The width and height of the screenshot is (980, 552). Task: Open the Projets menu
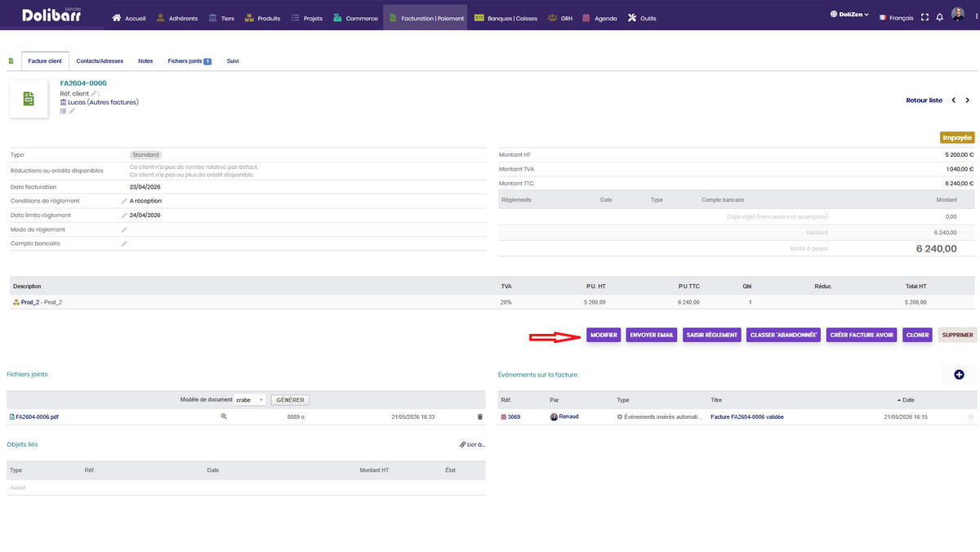pyautogui.click(x=306, y=18)
